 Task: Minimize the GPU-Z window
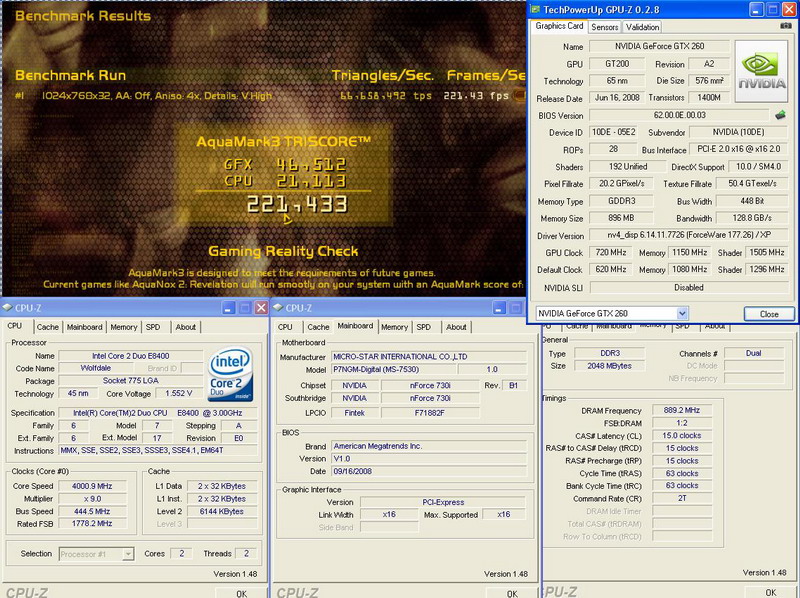pyautogui.click(x=756, y=9)
